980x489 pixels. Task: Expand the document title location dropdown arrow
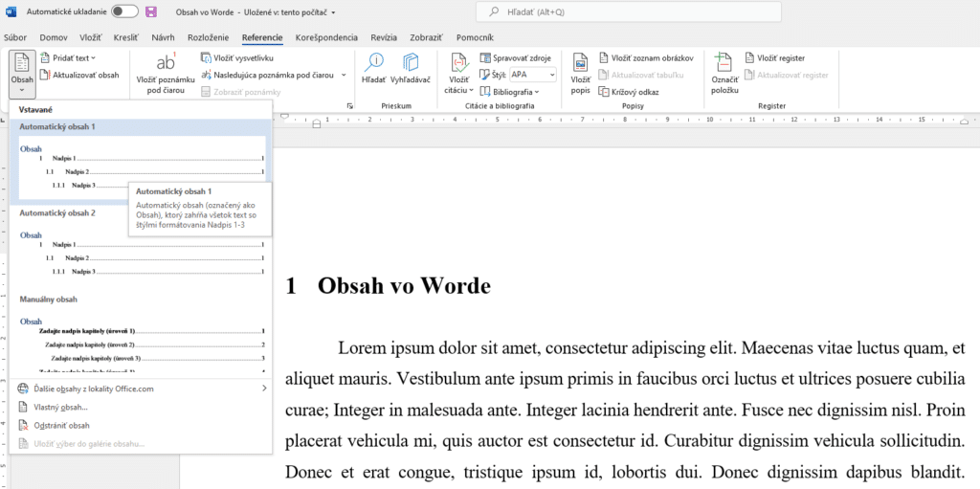click(334, 12)
